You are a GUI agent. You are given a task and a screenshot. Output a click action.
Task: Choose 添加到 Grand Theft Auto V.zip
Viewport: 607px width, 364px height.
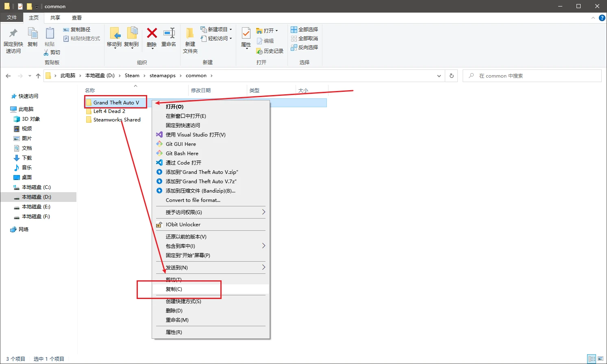coord(211,172)
